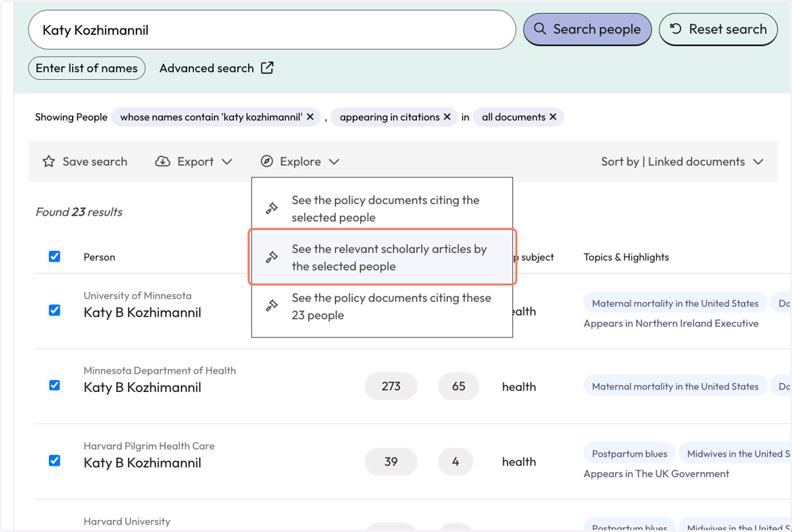Open Katy B Kozhimannil at Harvard Pilgrim Health Care
The height and width of the screenshot is (532, 792).
pyautogui.click(x=143, y=463)
